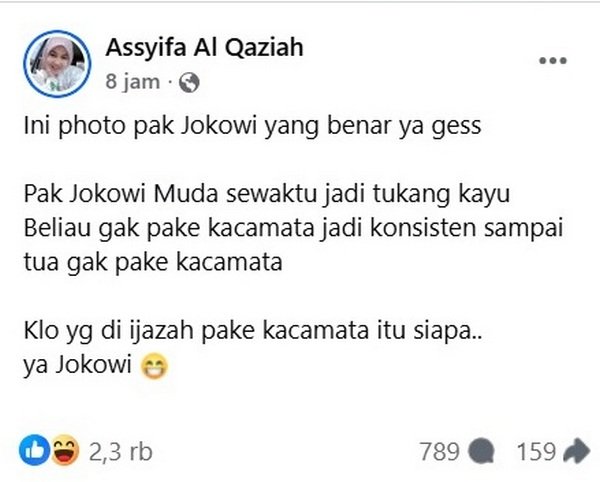Open the three-dot post options menu
The height and width of the screenshot is (482, 600).
click(553, 61)
